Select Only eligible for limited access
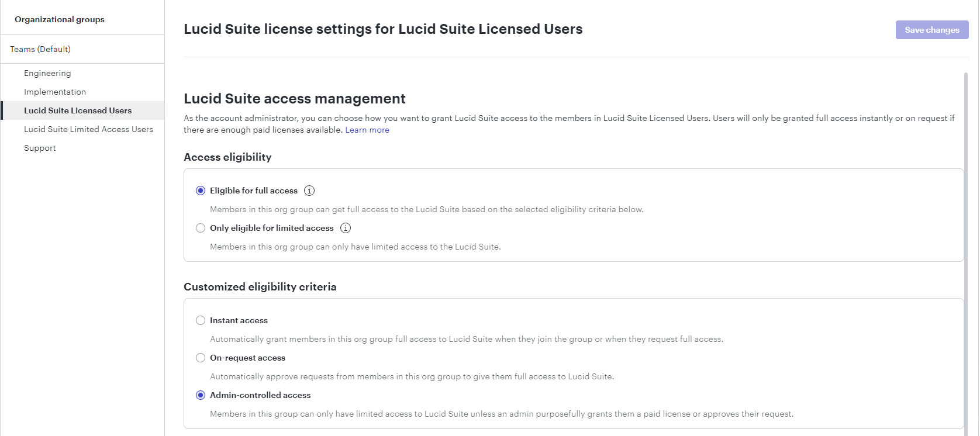Screen dimensions: 980x436 point(201,228)
